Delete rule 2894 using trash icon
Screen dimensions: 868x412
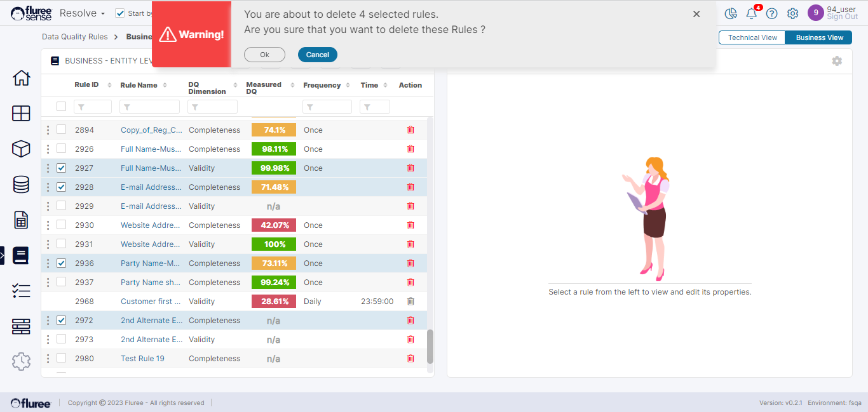(x=410, y=130)
